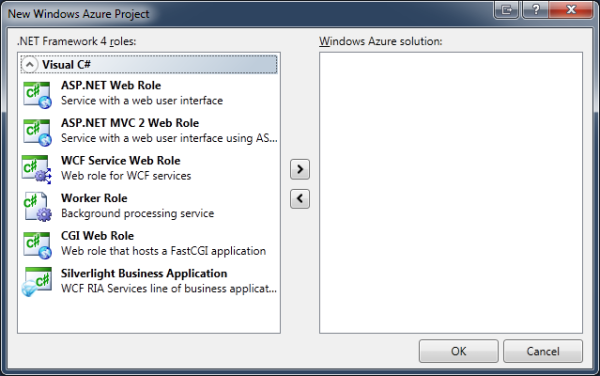
Task: Click the WCF Service Web Role icon
Action: pos(36,169)
